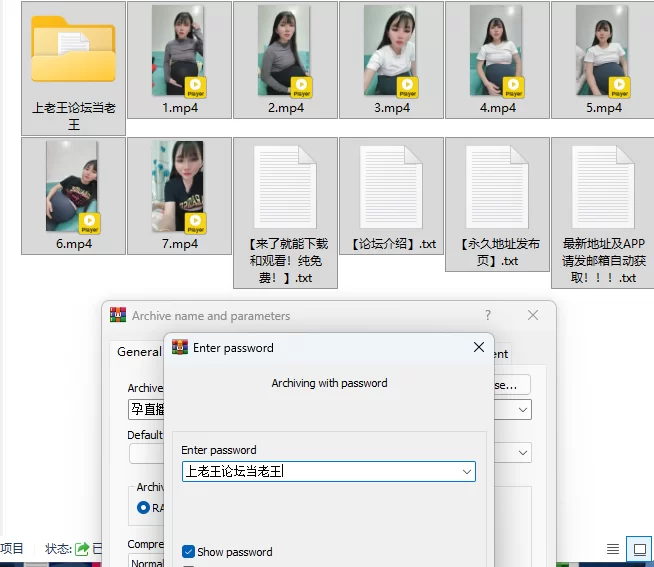
Task: Expand the Enter password dropdown arrow
Action: 467,471
